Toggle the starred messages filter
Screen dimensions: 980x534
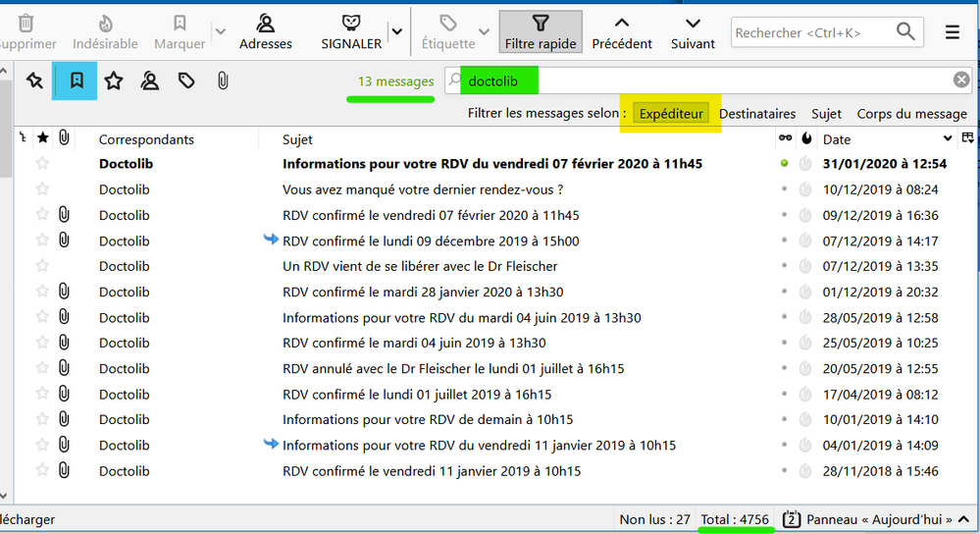coord(113,80)
